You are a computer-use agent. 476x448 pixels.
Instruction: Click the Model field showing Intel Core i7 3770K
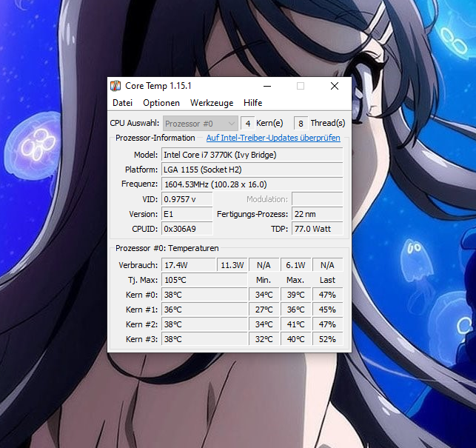pos(252,155)
